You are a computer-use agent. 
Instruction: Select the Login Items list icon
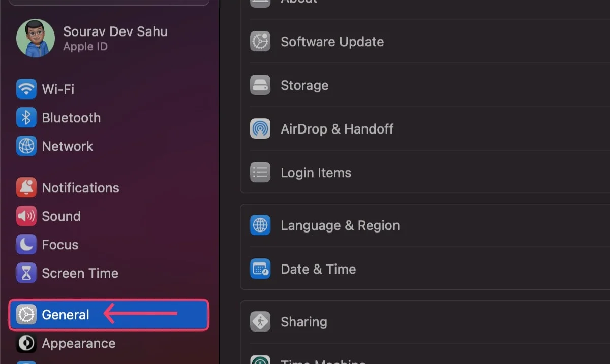(260, 173)
